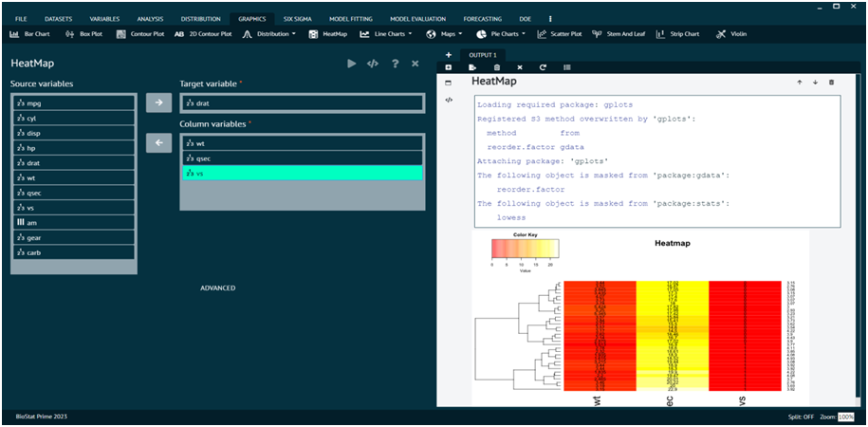Select cyl in Source variables
This screenshot has height=427, width=868.
(74, 118)
